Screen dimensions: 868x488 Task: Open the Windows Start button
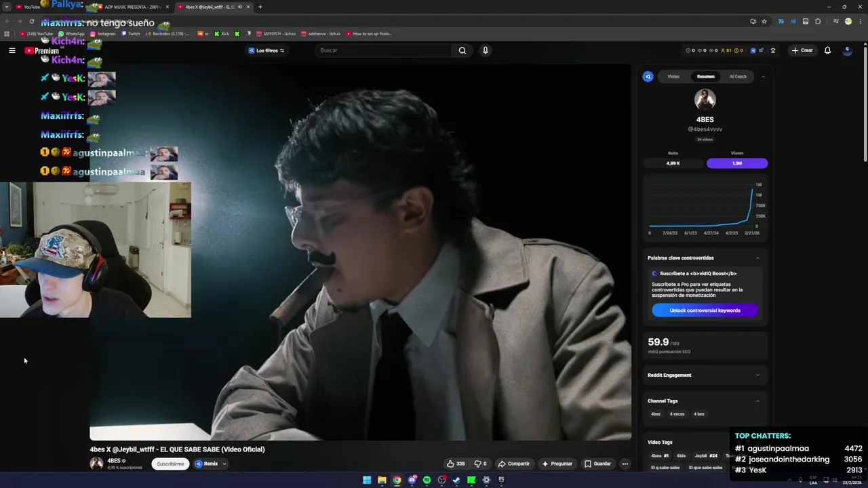pos(367,480)
